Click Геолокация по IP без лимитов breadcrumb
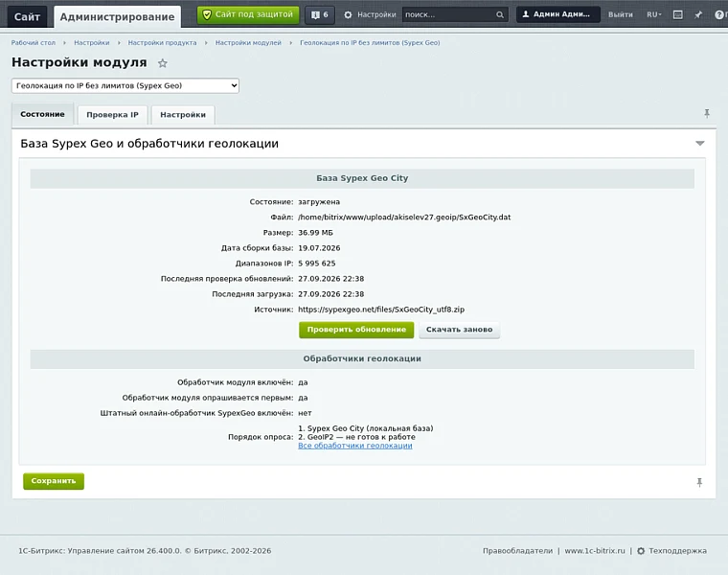 point(370,43)
